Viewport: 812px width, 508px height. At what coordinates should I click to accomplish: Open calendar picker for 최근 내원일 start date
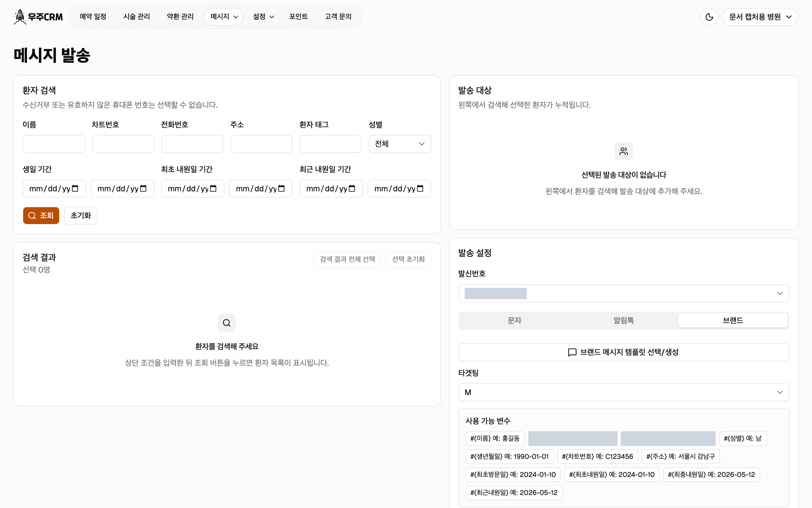click(352, 189)
